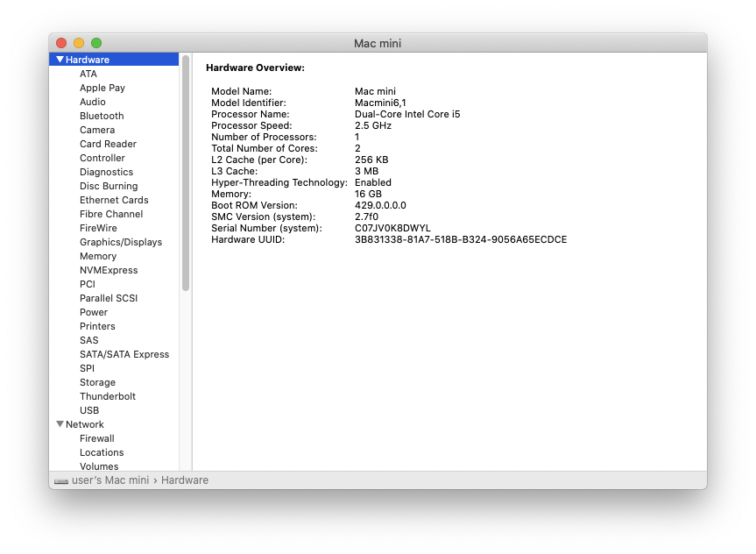Click the Hyper-Threading value Enabled
Viewport: 756px width, 554px height.
tap(373, 182)
